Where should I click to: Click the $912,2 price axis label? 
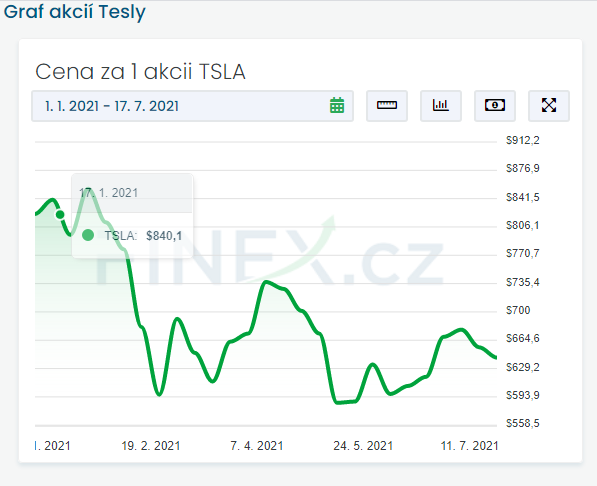click(522, 141)
